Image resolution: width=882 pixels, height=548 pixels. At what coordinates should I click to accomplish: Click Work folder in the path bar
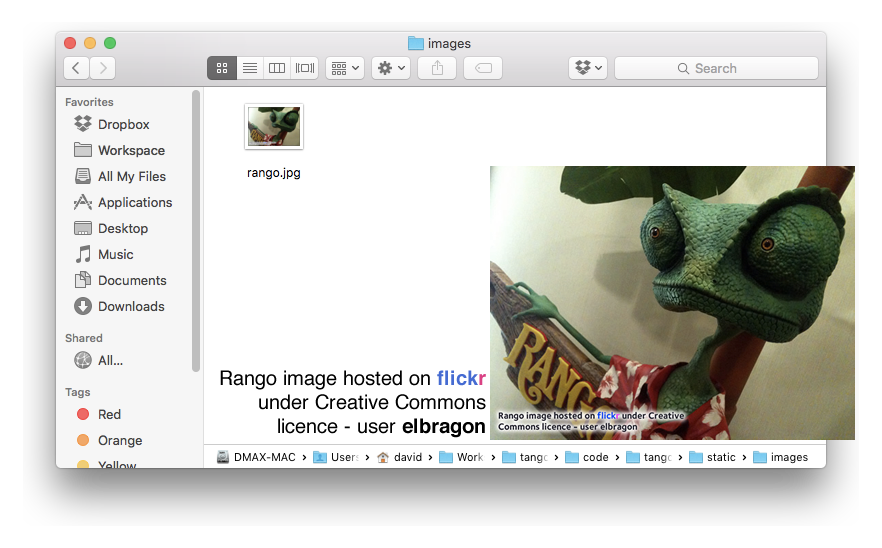point(462,457)
